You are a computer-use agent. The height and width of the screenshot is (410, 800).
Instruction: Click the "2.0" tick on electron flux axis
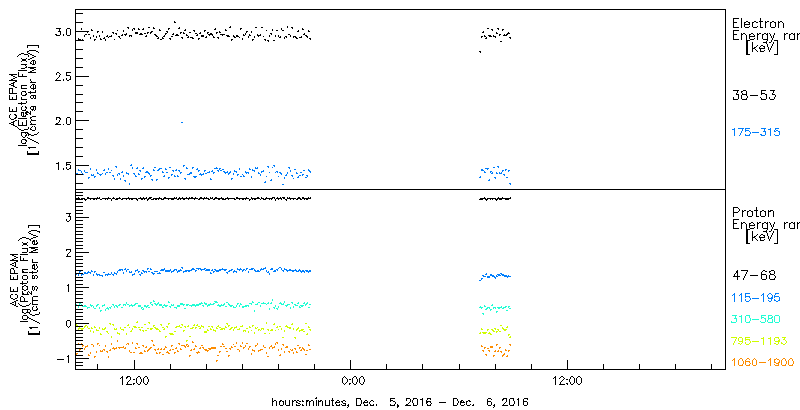(61, 120)
